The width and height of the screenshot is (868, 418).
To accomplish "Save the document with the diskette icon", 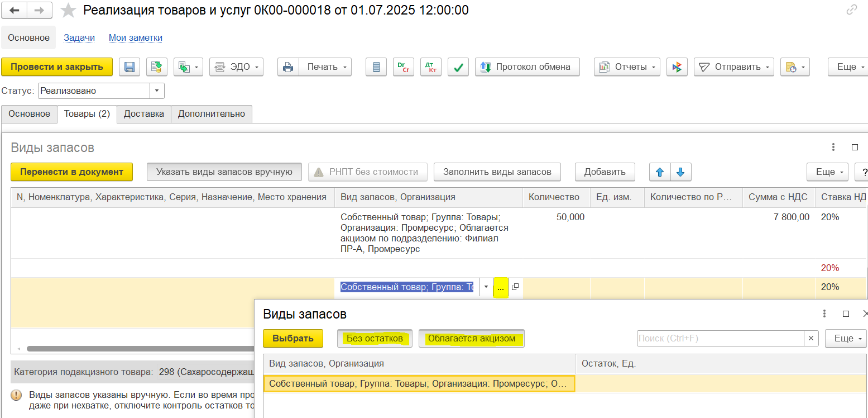I will [x=129, y=67].
